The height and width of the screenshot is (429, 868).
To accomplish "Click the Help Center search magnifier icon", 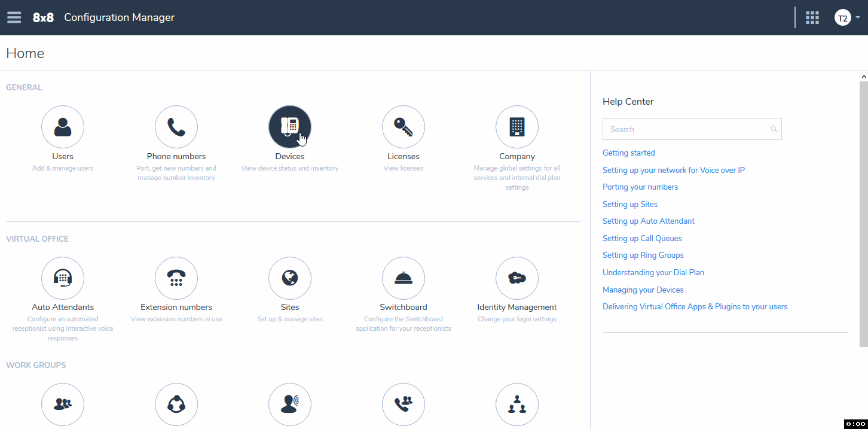I will pos(774,129).
